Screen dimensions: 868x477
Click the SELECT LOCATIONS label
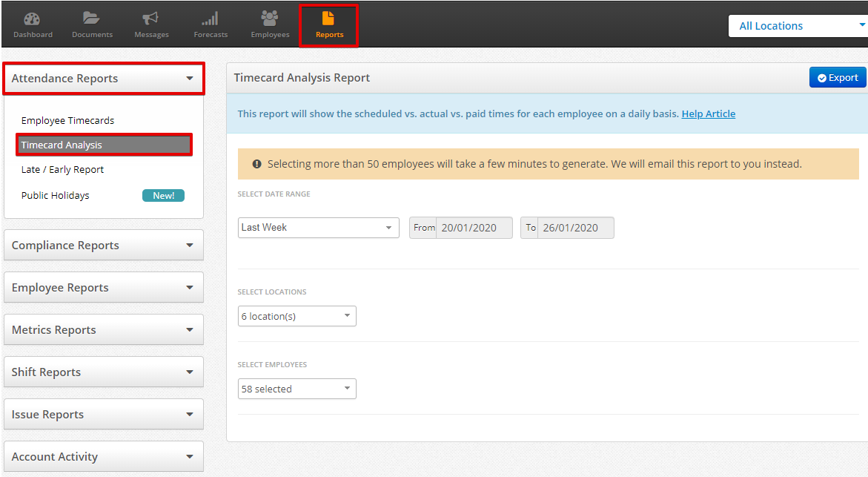tap(272, 292)
